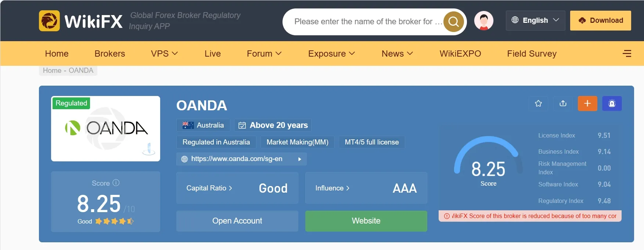Click the blue alert siren icon
Screen dimensions: 644x250
click(x=612, y=104)
